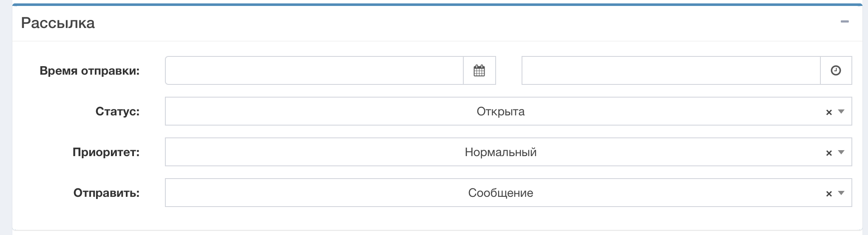Expand the Отправить dropdown arrow
Screen dimensions: 868x235
click(841, 193)
